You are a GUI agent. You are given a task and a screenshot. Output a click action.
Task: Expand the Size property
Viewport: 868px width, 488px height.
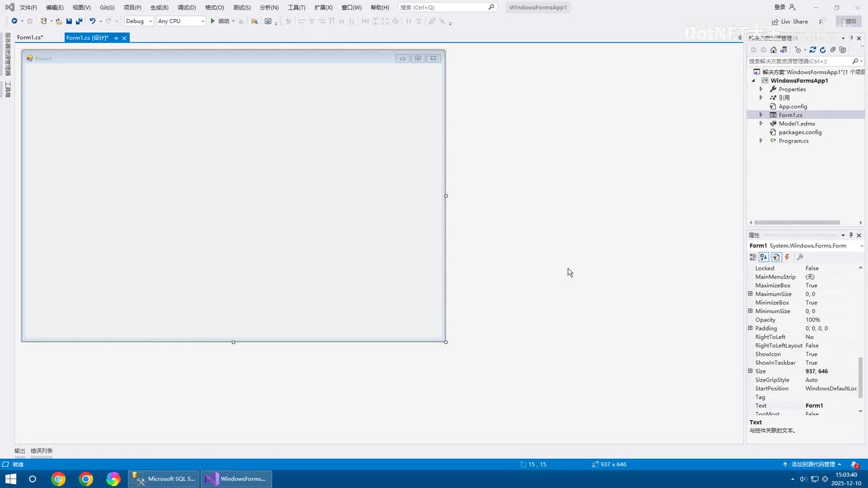point(750,371)
